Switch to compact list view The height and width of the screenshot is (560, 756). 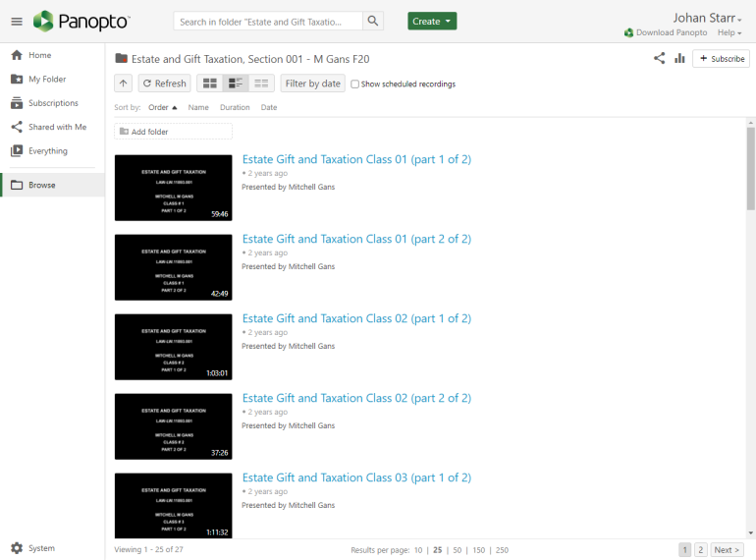pyautogui.click(x=261, y=84)
